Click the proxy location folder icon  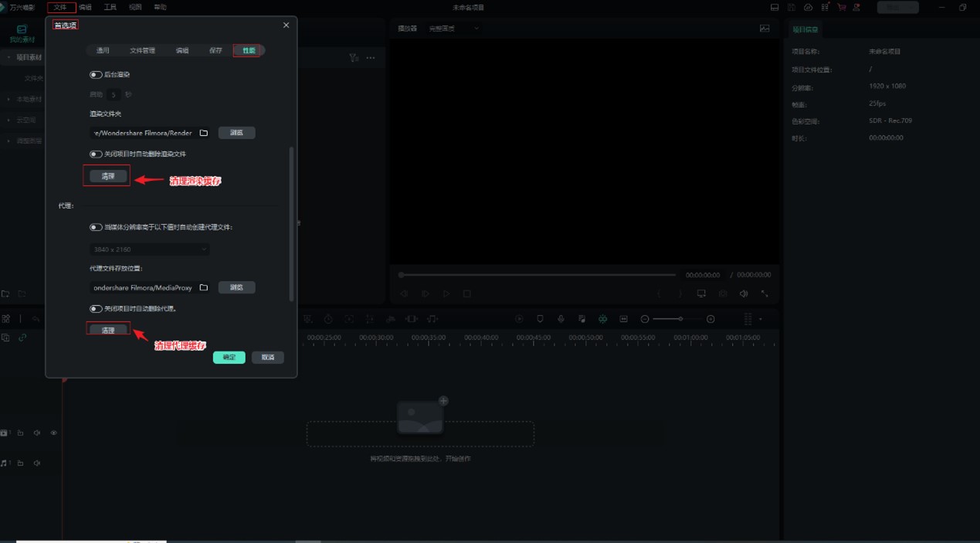(204, 287)
